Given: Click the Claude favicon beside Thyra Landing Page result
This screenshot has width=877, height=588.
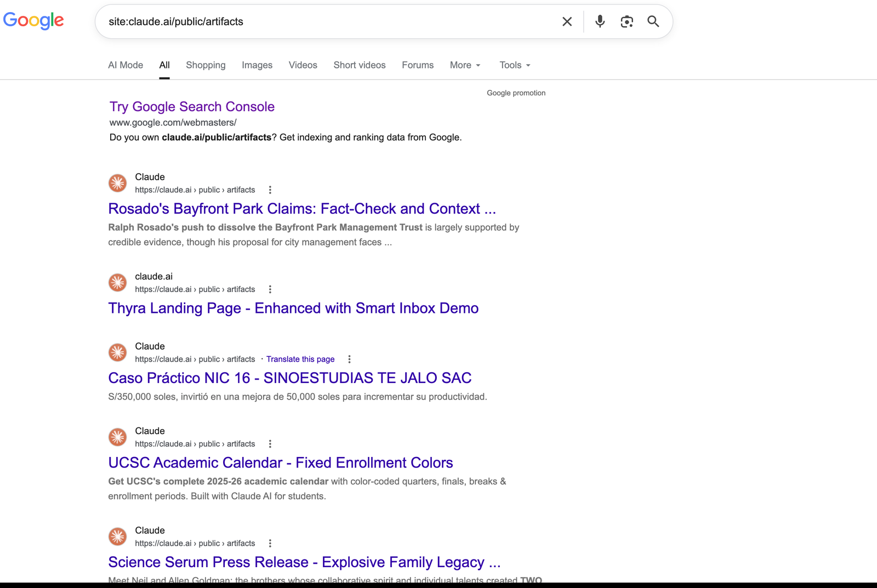Looking at the screenshot, I should coord(117,283).
